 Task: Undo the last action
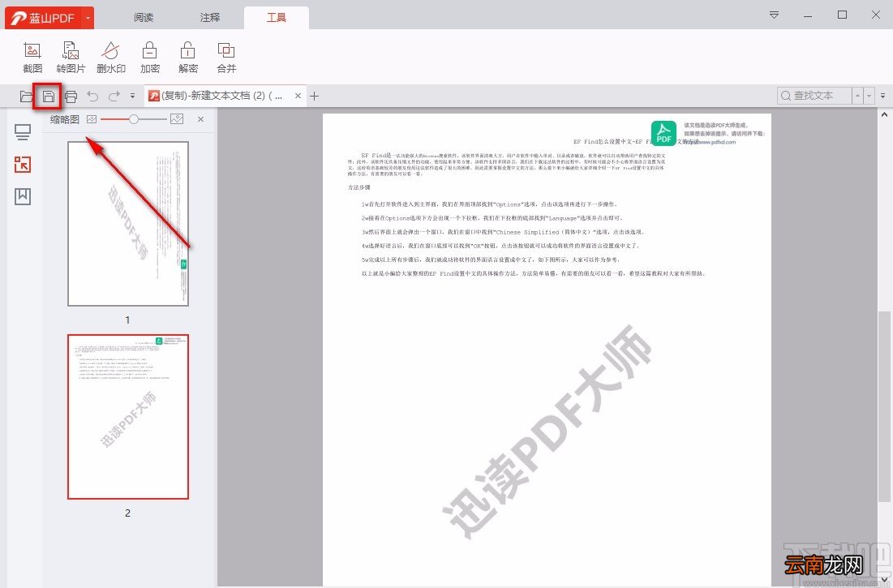[x=92, y=97]
